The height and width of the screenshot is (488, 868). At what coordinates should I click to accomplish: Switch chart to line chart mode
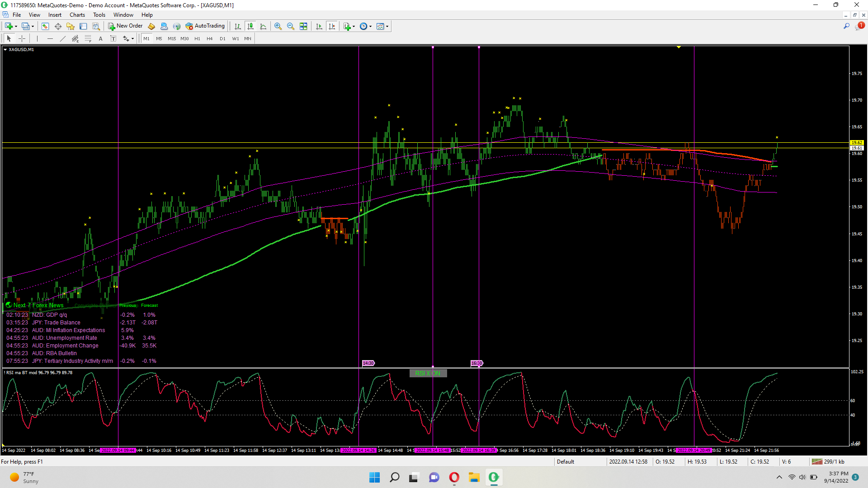[263, 26]
